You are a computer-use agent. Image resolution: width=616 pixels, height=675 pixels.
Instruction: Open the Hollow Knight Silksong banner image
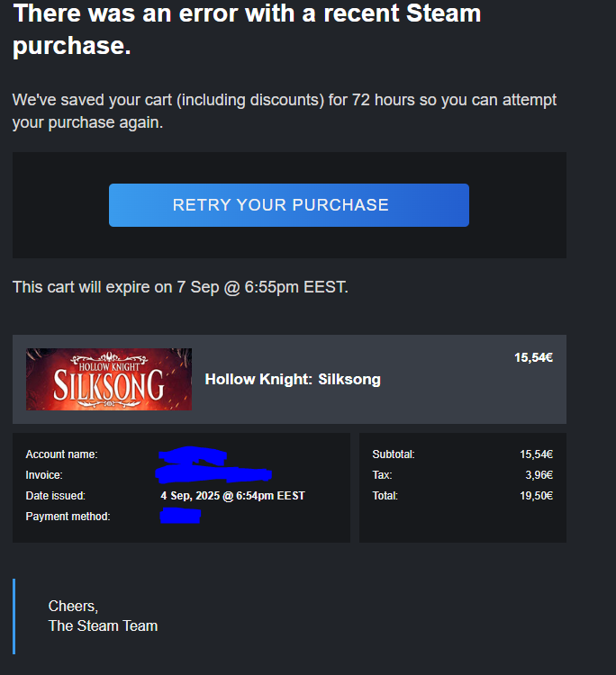(109, 379)
